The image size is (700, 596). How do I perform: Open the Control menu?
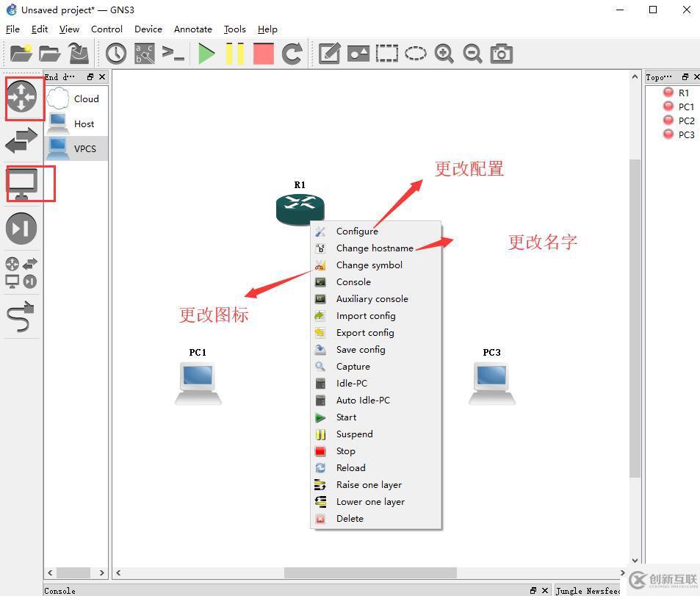pos(107,29)
